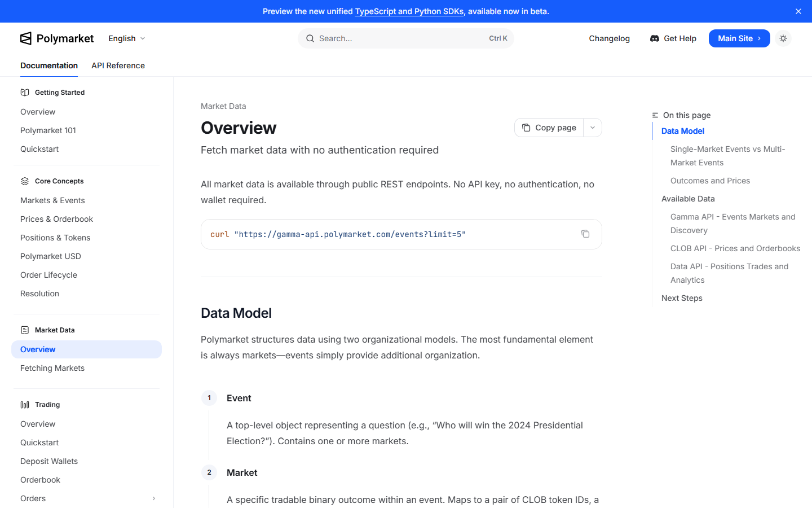The width and height of the screenshot is (812, 508).
Task: Click the Event step heading
Action: point(239,398)
